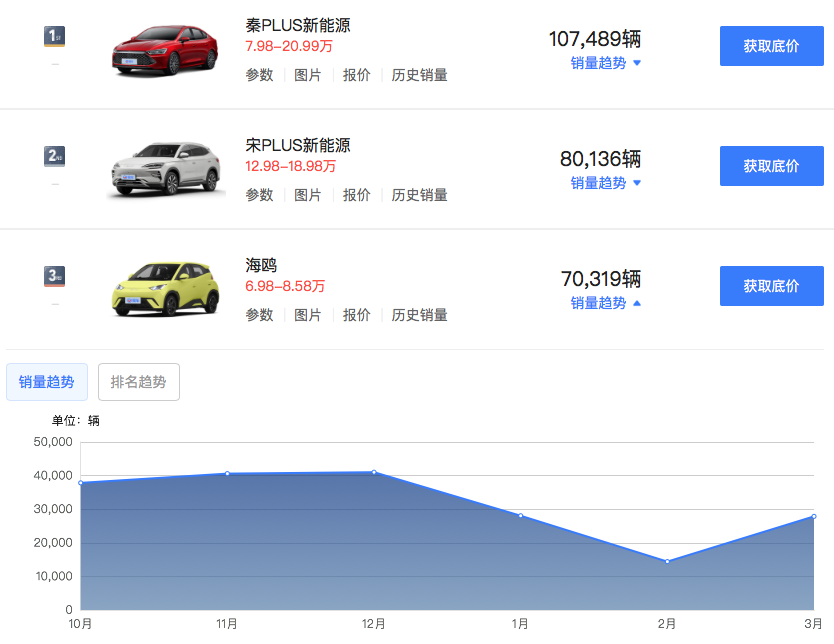Viewport: 834px width, 644px height.
Task: Click the 2月 data point on chart
Action: click(667, 561)
